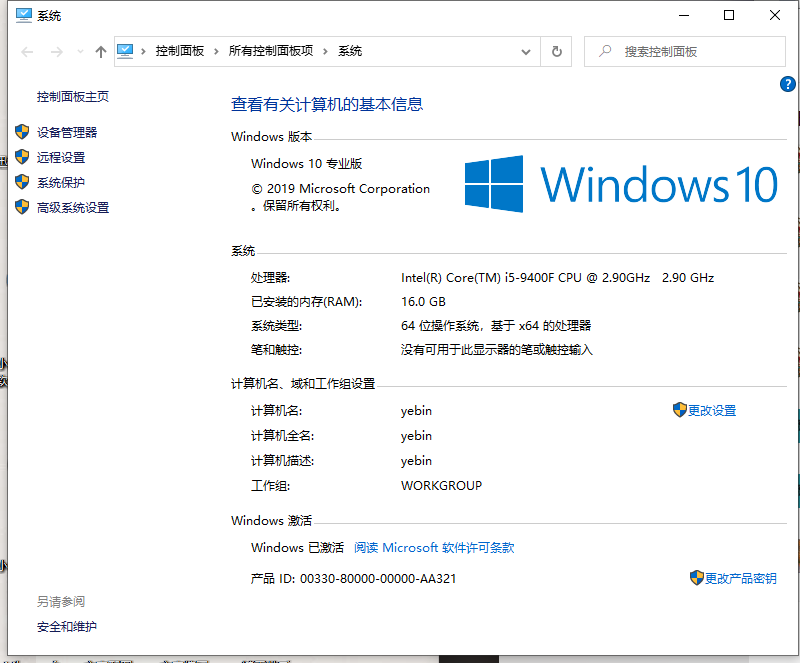Click the computer icon in address bar
800x663 pixels.
tap(126, 51)
